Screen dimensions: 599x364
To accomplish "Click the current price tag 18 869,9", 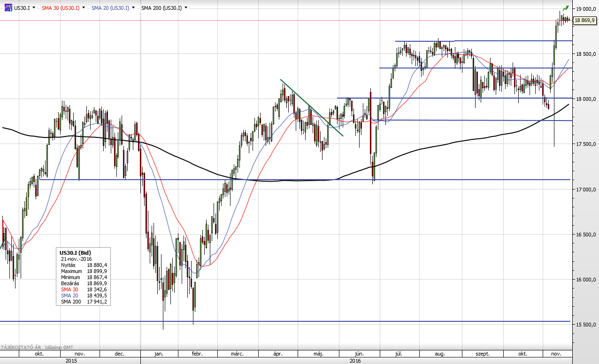I will point(584,20).
